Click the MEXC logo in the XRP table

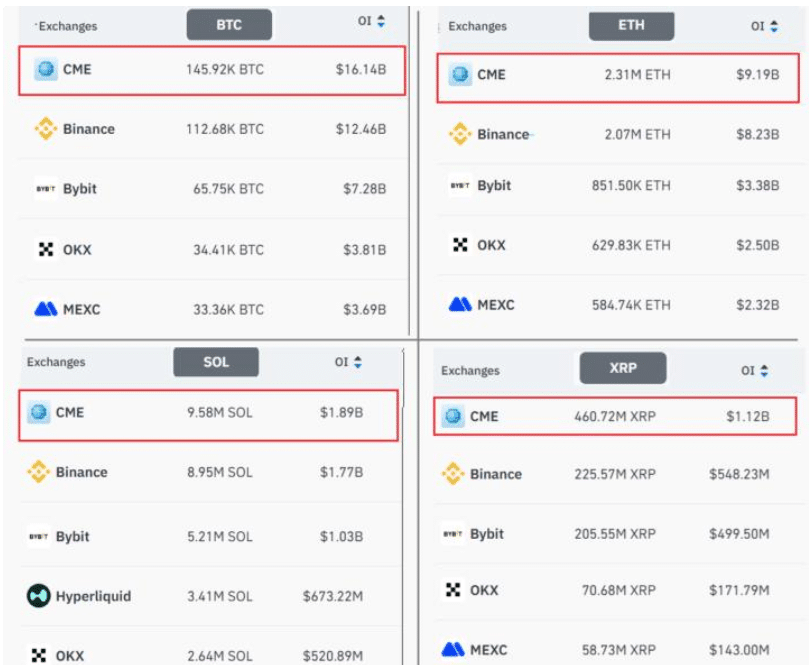click(453, 650)
